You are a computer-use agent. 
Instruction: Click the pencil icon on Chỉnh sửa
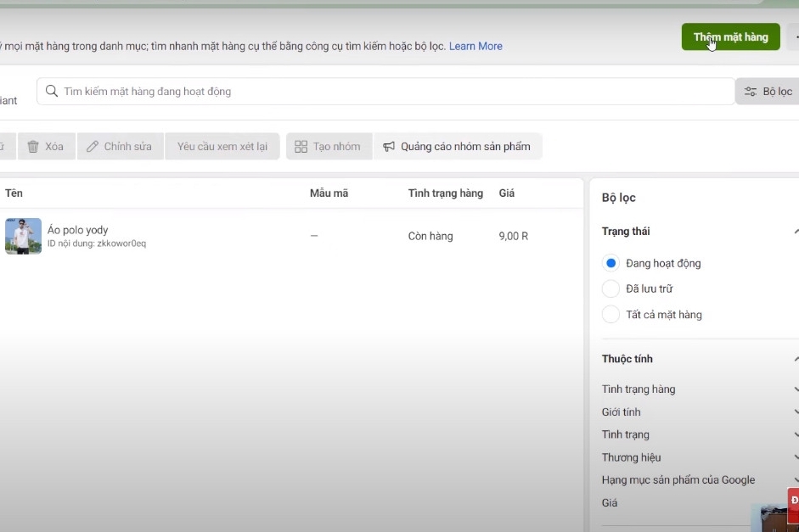(93, 147)
